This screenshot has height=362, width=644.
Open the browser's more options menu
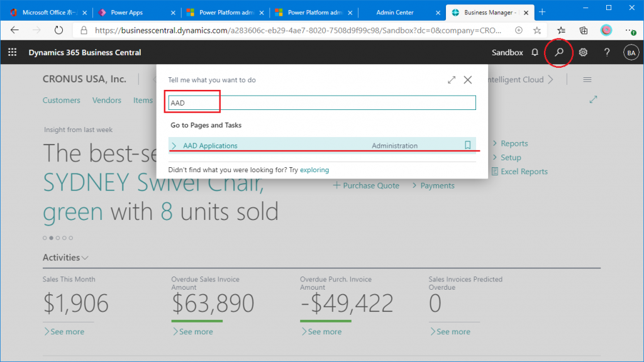coord(630,30)
